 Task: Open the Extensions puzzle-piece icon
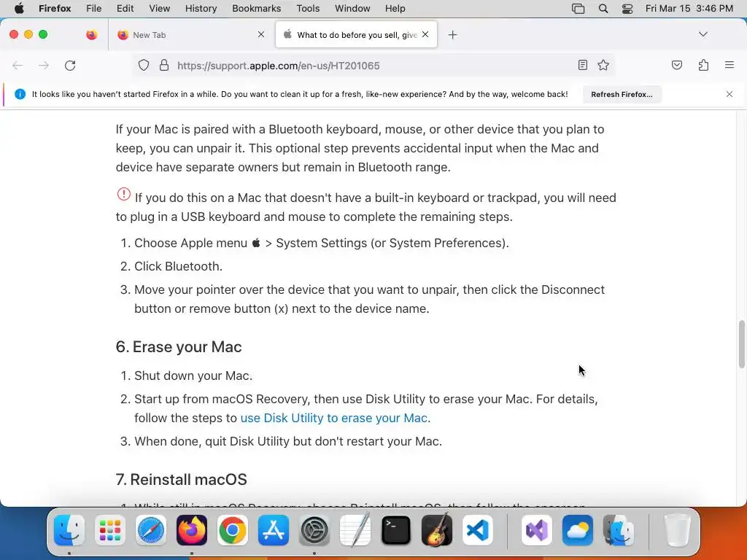(703, 65)
